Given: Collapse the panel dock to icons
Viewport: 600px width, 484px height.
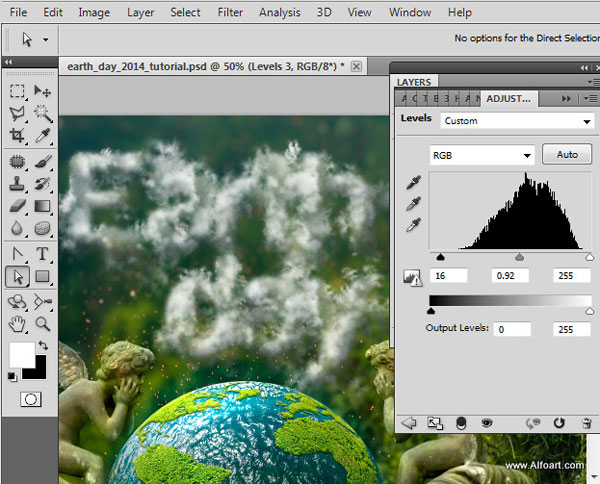Looking at the screenshot, I should click(584, 68).
